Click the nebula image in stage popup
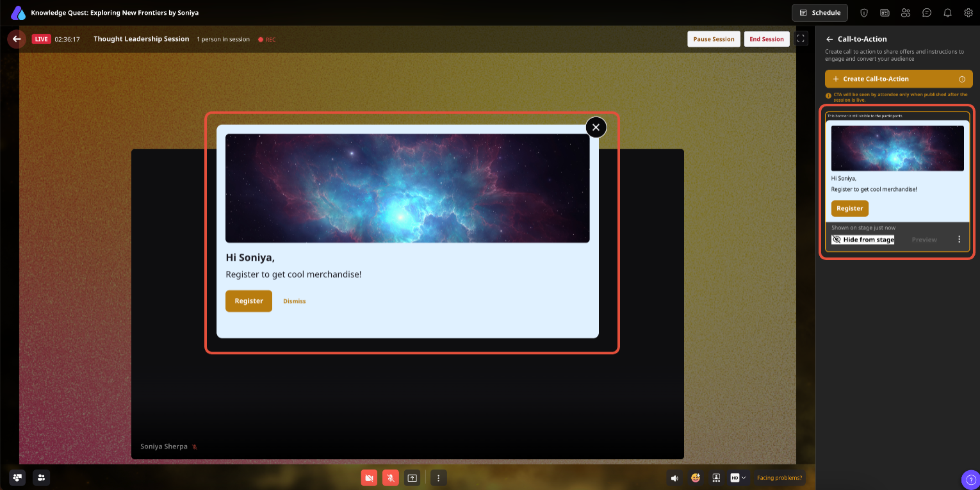Image resolution: width=980 pixels, height=490 pixels. click(407, 188)
